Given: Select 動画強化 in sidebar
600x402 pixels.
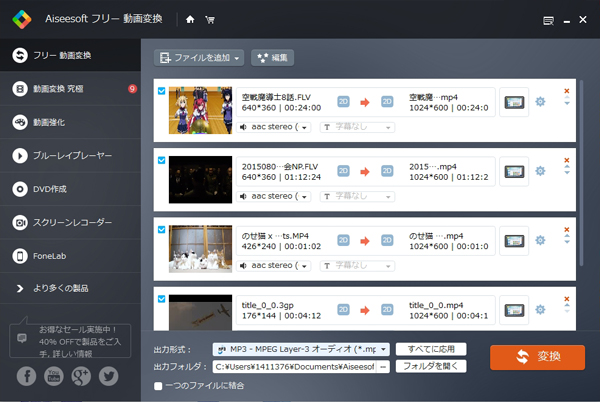Looking at the screenshot, I should click(70, 122).
